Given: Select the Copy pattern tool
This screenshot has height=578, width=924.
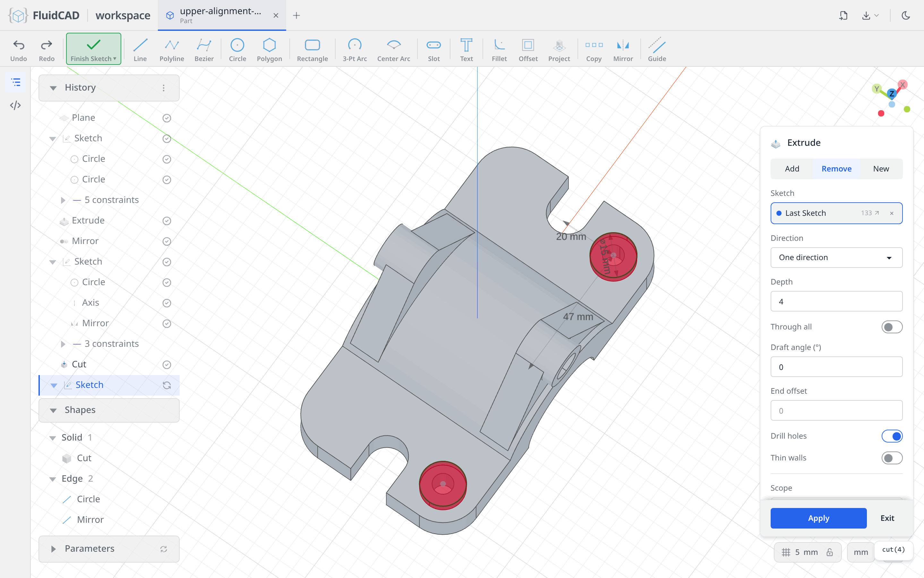Looking at the screenshot, I should pos(594,50).
